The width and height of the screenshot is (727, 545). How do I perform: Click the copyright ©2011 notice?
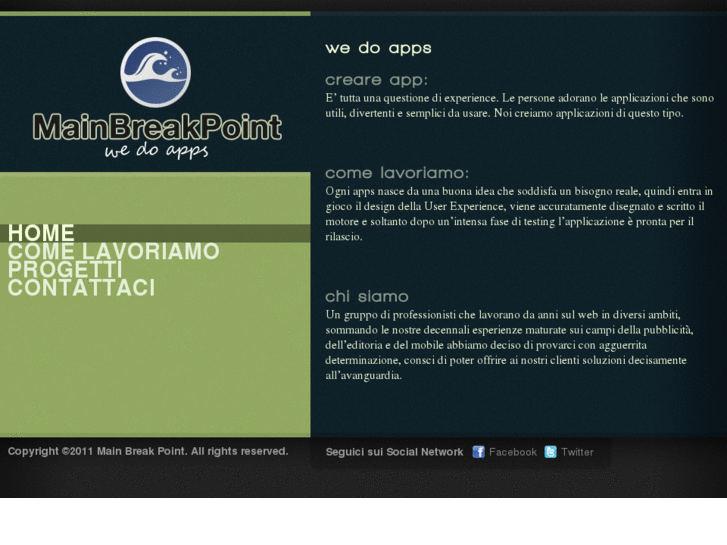click(x=148, y=451)
